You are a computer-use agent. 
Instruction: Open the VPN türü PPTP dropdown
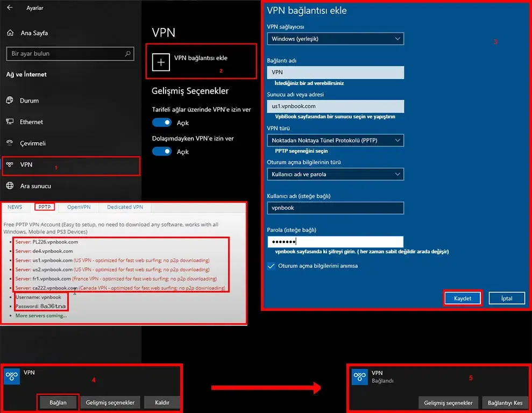click(x=335, y=140)
